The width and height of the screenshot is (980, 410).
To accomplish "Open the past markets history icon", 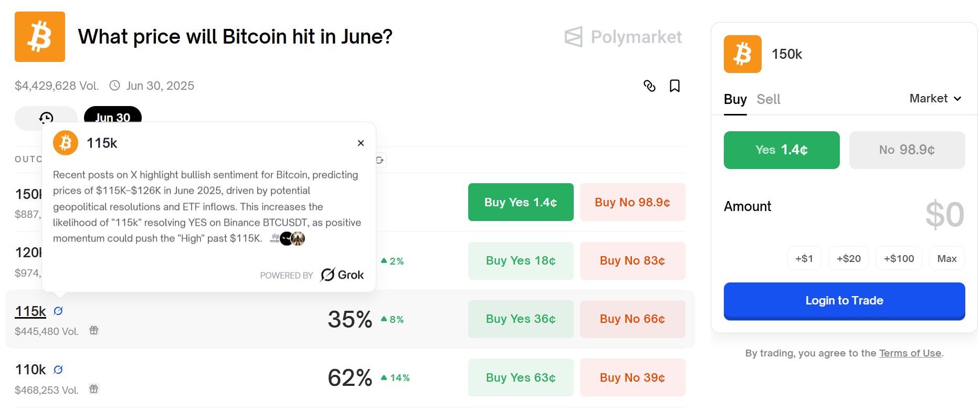I will 46,117.
